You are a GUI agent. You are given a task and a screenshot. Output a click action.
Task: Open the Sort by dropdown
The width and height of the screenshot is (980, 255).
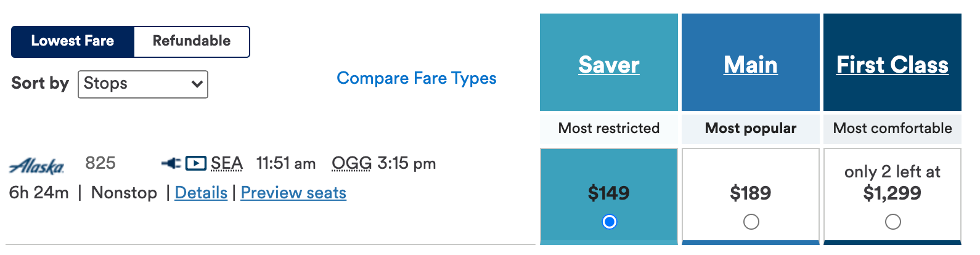143,84
